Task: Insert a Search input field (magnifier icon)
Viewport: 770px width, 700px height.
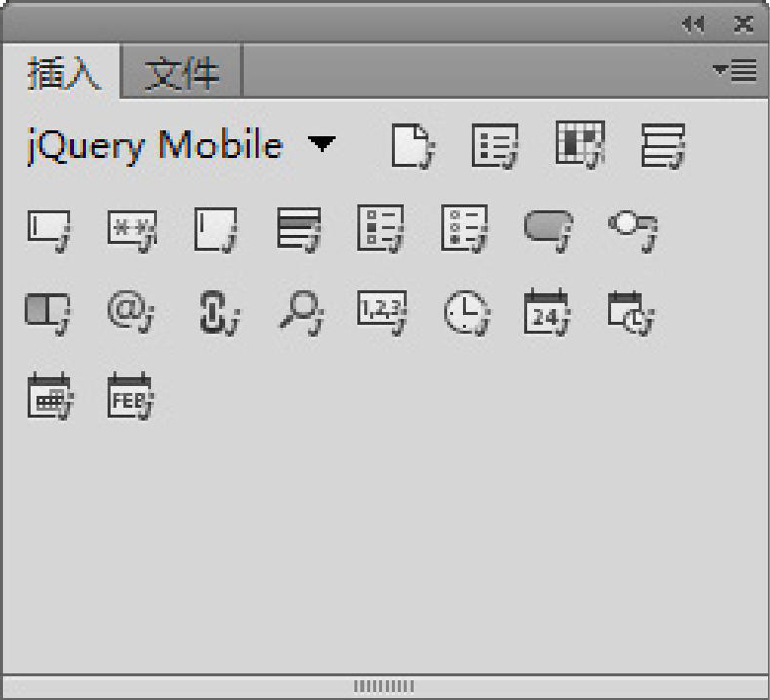Action: (x=301, y=313)
